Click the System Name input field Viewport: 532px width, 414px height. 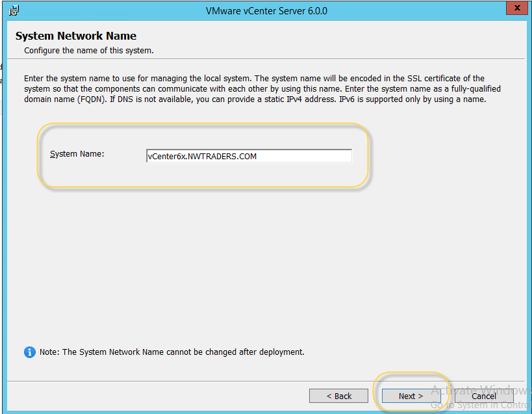click(249, 156)
